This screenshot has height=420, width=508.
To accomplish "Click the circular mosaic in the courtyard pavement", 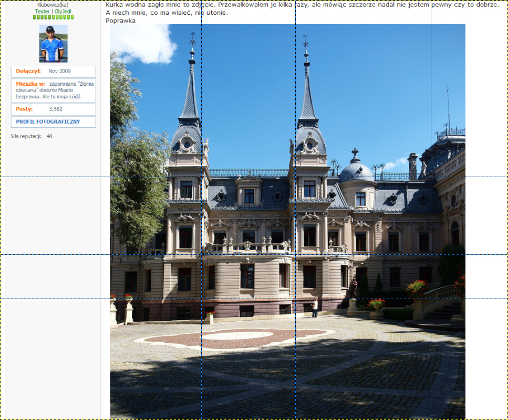I will pyautogui.click(x=234, y=337).
